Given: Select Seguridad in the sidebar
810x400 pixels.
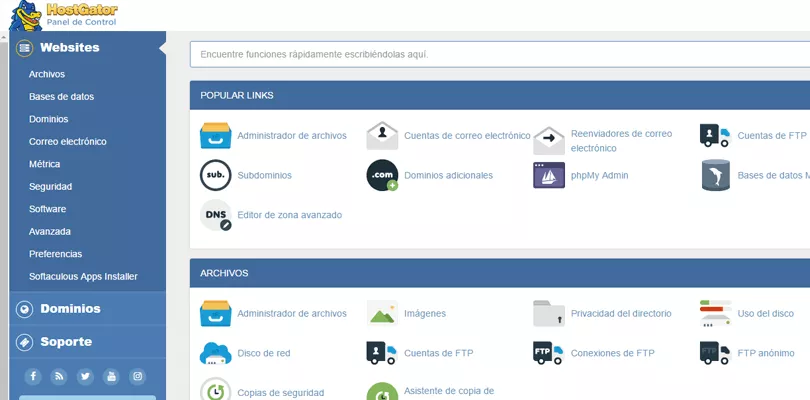Looking at the screenshot, I should pos(51,187).
